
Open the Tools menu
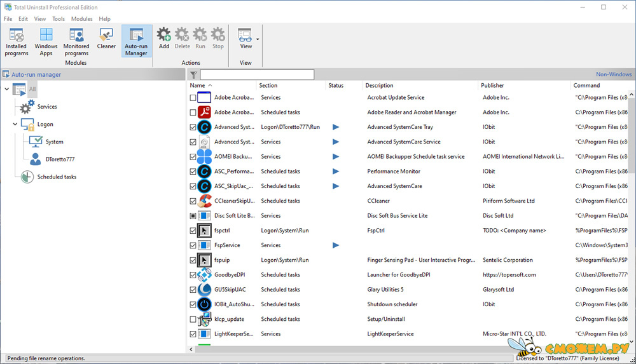point(59,18)
